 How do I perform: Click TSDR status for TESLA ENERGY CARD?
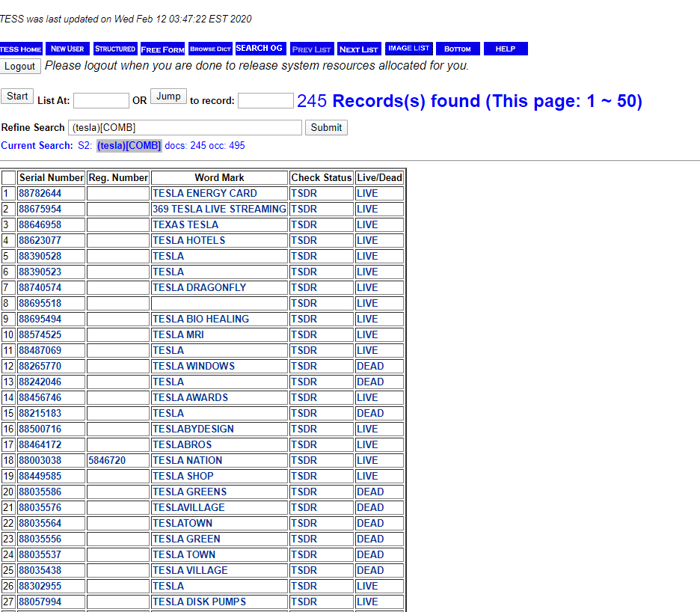[304, 194]
